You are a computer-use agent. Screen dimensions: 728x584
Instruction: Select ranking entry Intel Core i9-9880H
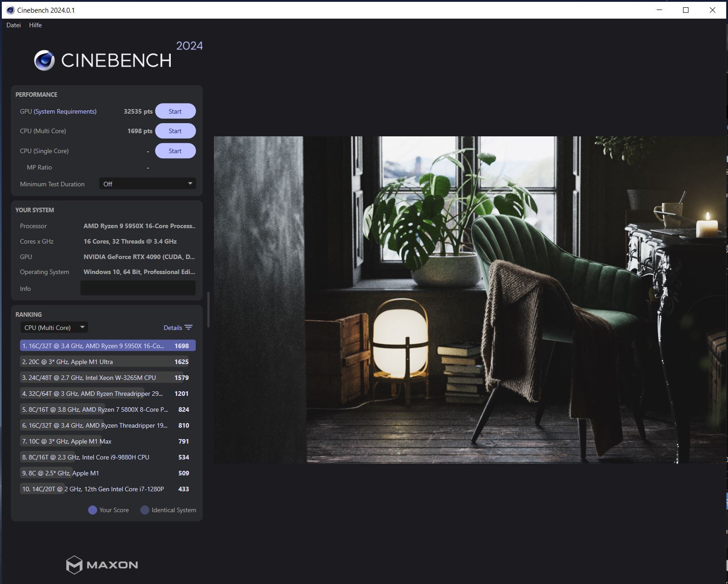pos(108,457)
